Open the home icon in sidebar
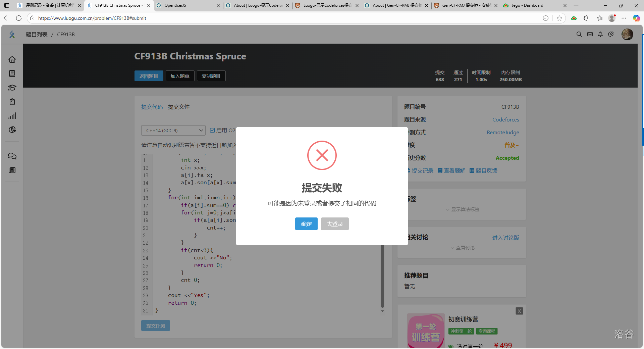The height and width of the screenshot is (349, 644). click(x=12, y=59)
